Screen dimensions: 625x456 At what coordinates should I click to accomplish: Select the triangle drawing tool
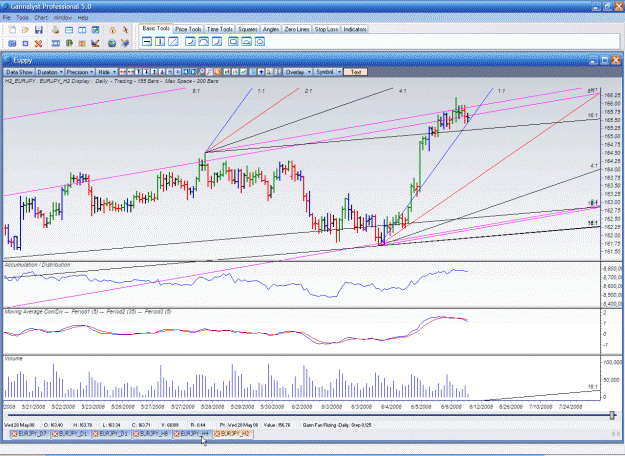246,41
